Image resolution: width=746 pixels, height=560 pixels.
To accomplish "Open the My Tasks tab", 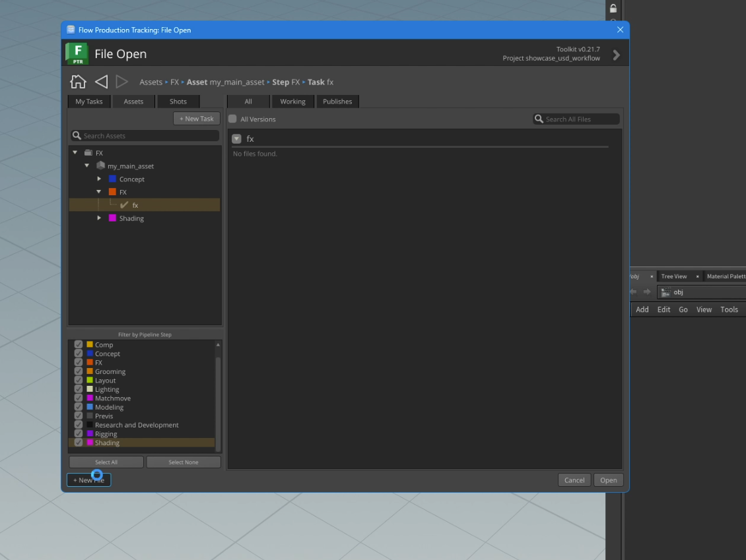I will tap(89, 102).
